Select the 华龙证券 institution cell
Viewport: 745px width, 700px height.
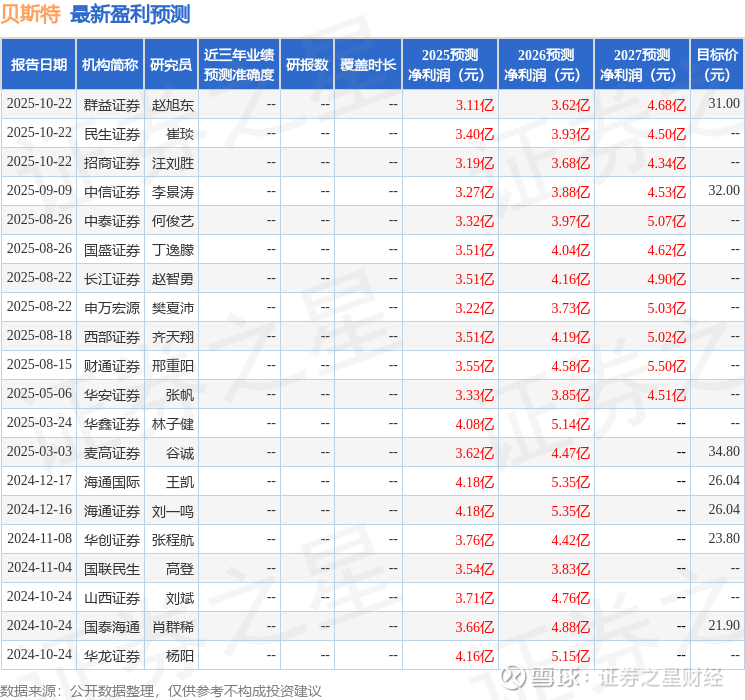coord(112,656)
